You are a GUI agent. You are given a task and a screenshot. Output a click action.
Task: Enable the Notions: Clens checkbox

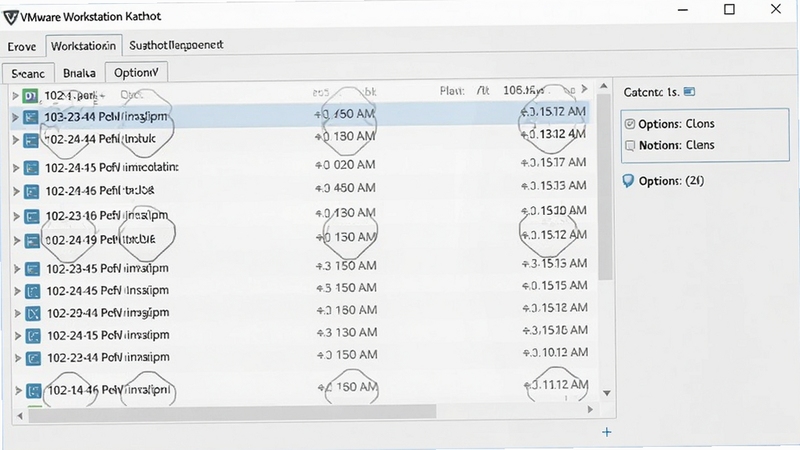[630, 146]
